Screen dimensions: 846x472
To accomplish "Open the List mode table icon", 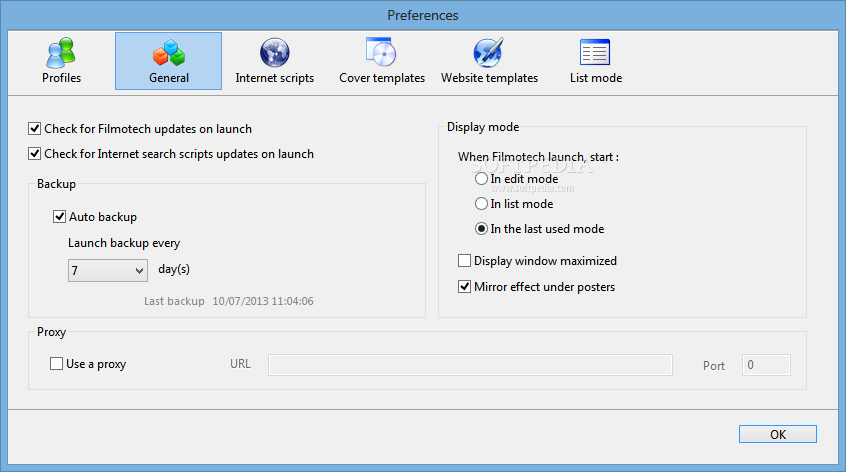I will (595, 52).
